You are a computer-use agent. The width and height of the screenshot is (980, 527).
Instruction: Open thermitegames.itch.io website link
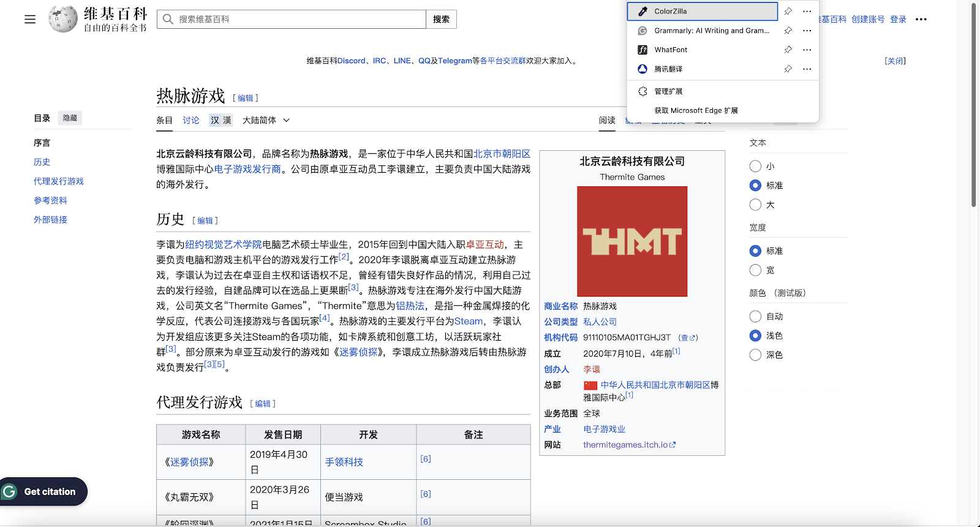pyautogui.click(x=629, y=445)
